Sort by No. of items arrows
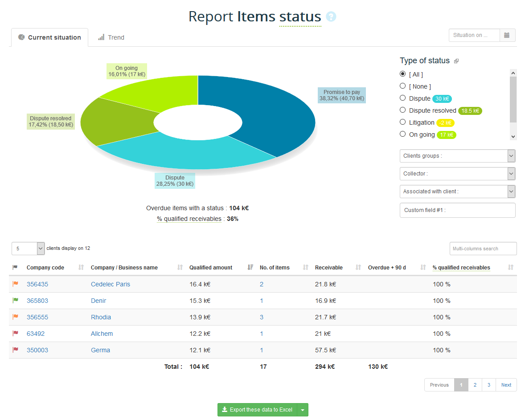Image resolution: width=525 pixels, height=420 pixels. [305, 267]
